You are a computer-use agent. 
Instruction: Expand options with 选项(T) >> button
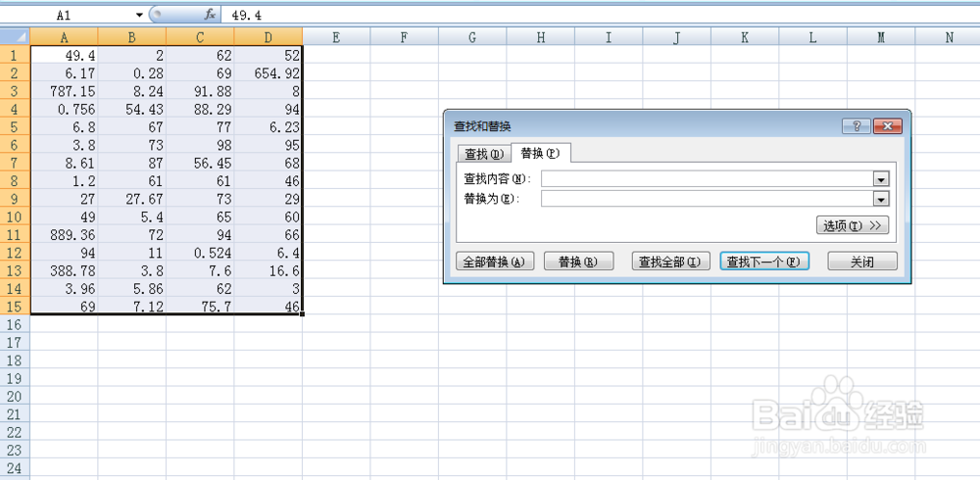pyautogui.click(x=853, y=225)
